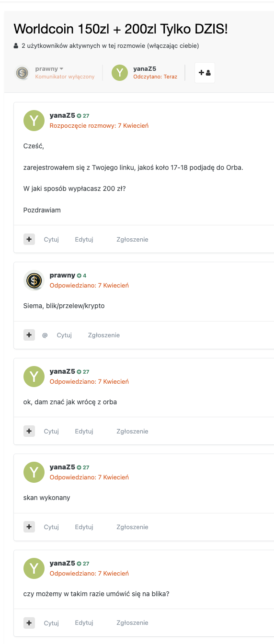274x644 pixels.
Task: Open prawny's dollar-sign avatar in participants header
Action: 22,73
